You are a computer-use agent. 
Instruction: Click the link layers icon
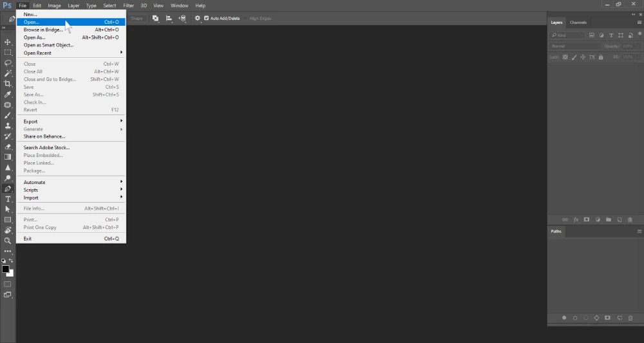565,220
